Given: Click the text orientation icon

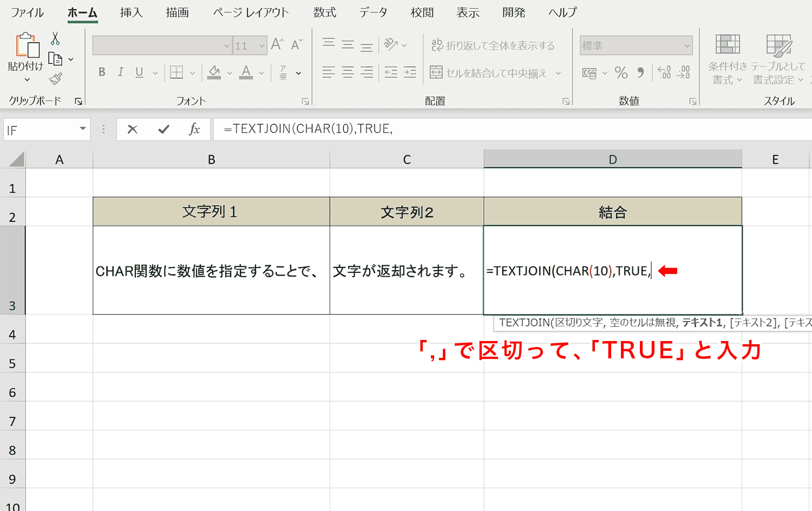Looking at the screenshot, I should click(391, 45).
